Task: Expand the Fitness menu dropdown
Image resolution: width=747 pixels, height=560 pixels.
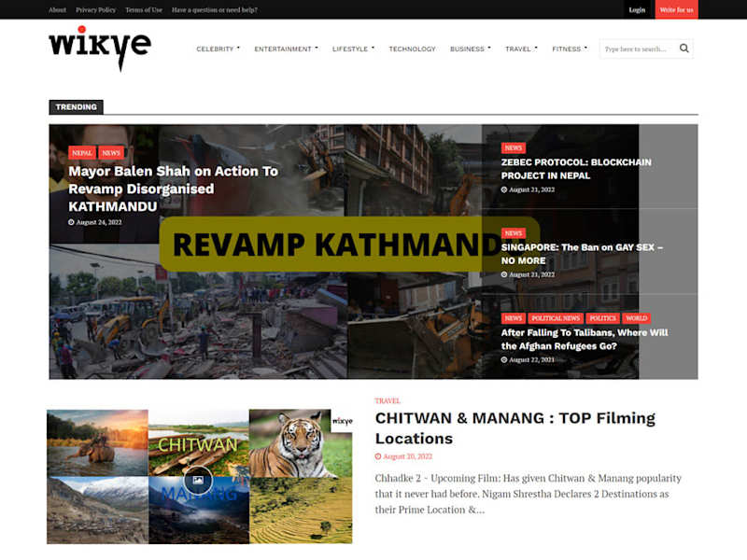Action: pyautogui.click(x=570, y=49)
